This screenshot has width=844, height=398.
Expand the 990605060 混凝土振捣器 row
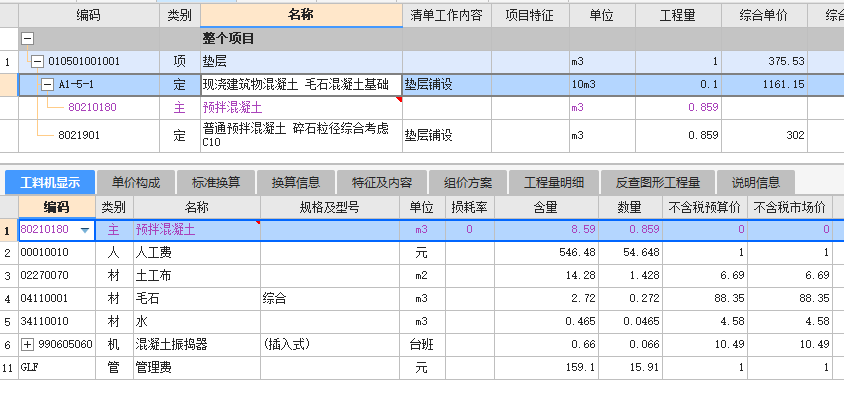27,345
